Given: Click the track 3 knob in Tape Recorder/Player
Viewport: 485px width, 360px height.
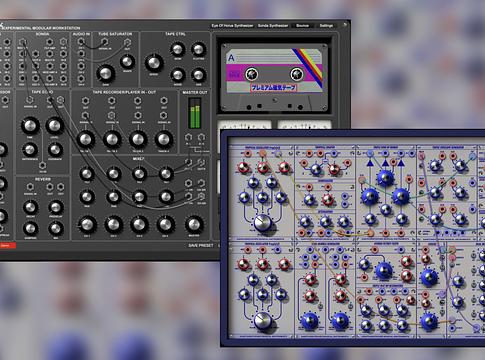Looking at the screenshot, I should click(138, 139).
